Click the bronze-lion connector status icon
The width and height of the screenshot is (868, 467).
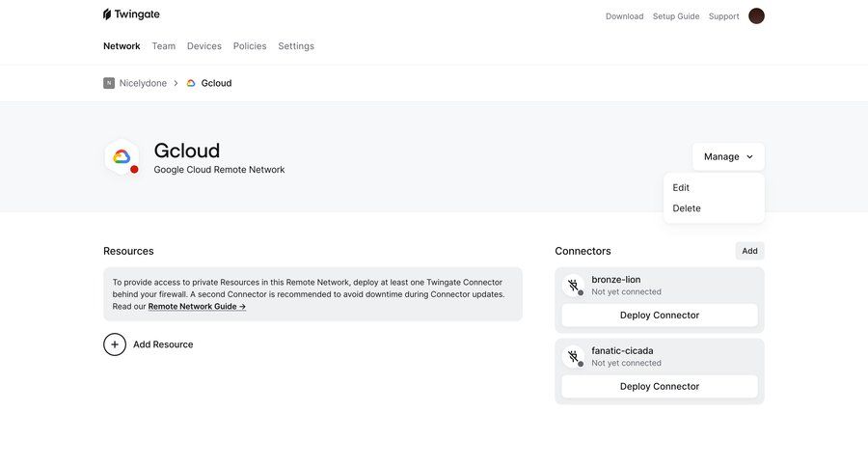(574, 286)
